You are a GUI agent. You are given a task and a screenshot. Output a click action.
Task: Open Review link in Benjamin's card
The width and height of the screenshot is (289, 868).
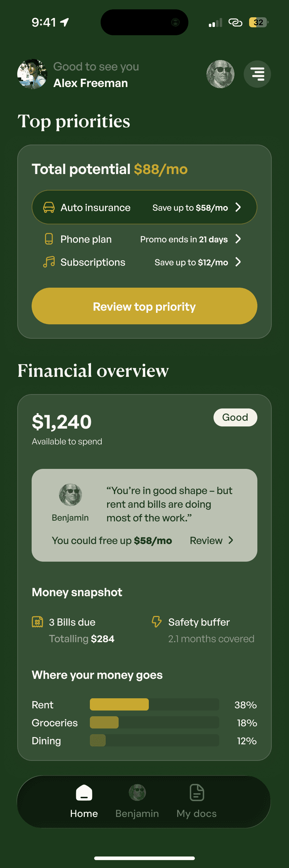[x=212, y=540]
